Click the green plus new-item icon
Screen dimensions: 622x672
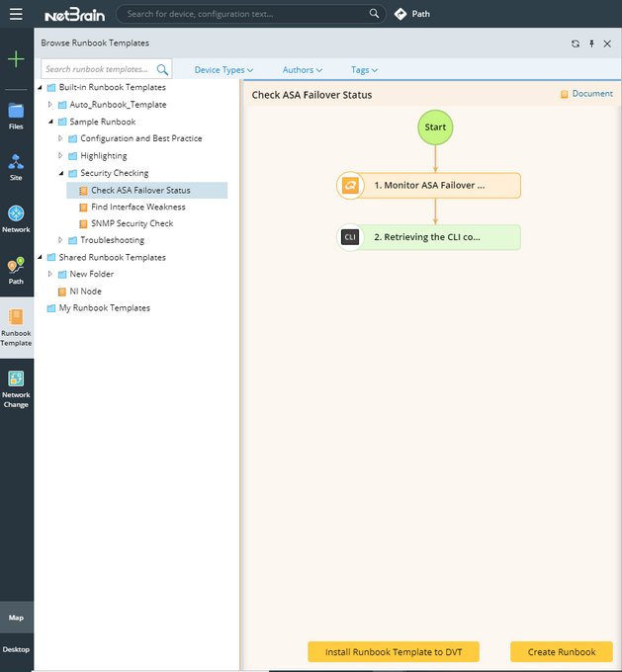pyautogui.click(x=16, y=58)
